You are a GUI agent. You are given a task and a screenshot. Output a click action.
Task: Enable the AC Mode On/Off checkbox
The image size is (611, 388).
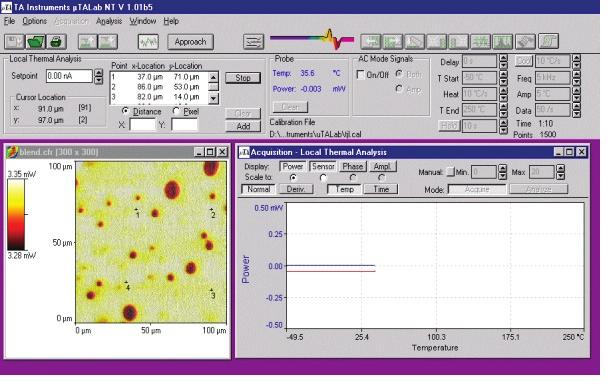click(361, 74)
